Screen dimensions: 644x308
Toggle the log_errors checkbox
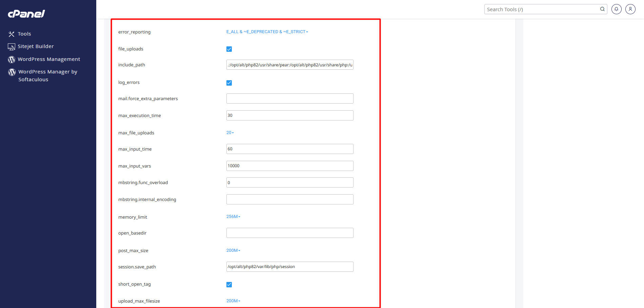pyautogui.click(x=229, y=83)
